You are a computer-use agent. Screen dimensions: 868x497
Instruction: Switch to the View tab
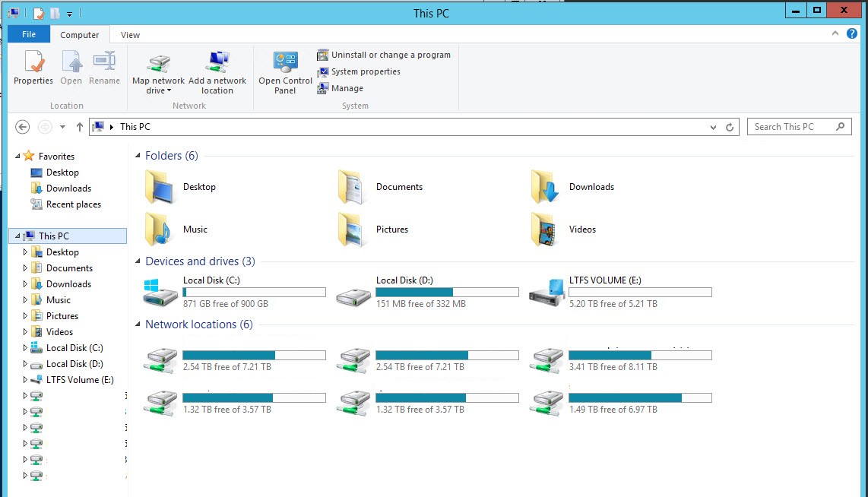129,34
